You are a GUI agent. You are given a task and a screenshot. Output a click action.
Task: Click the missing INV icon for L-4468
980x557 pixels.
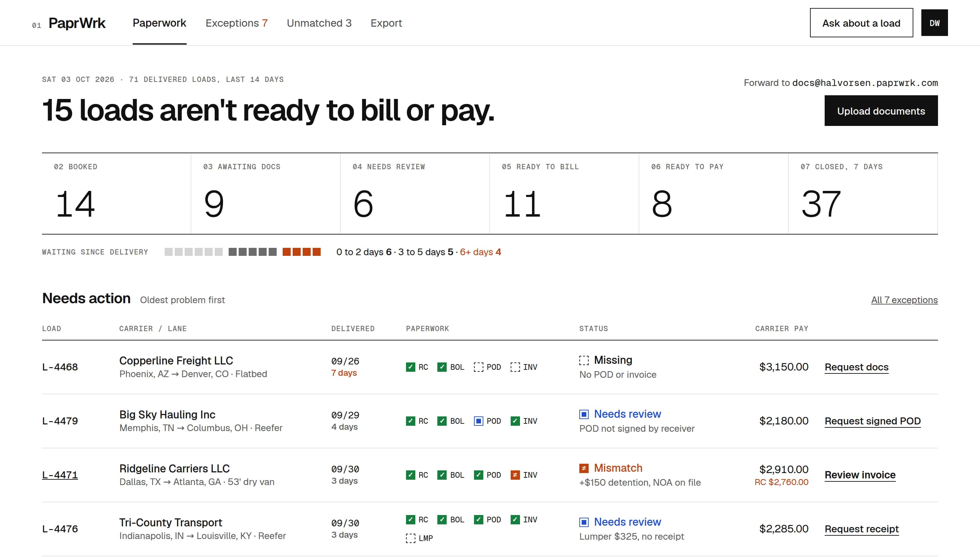(x=515, y=367)
